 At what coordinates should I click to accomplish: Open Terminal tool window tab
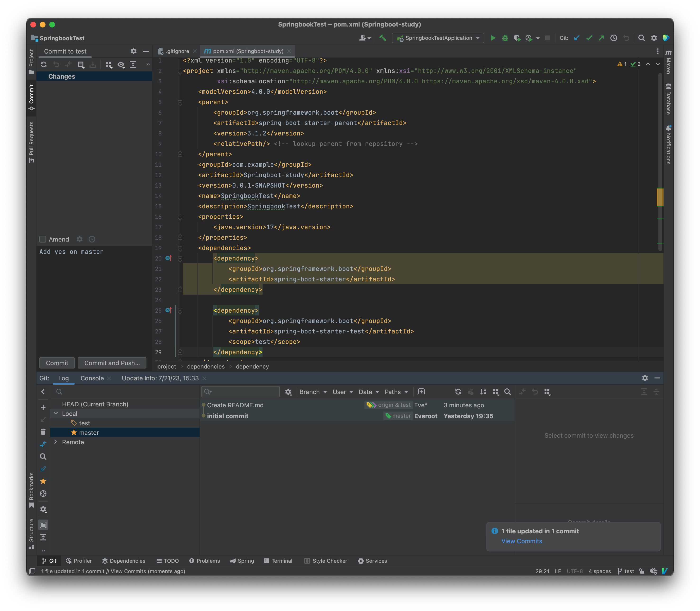click(x=278, y=561)
